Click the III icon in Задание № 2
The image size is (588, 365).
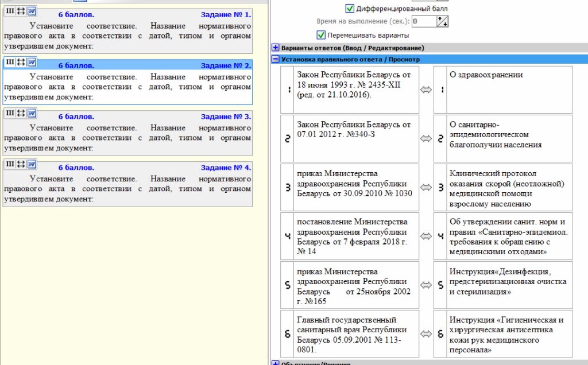10,62
